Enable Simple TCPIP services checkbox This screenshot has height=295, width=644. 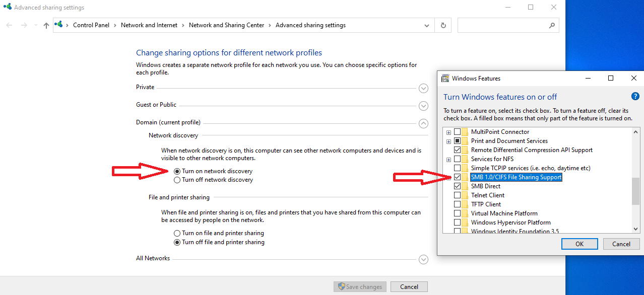(457, 168)
